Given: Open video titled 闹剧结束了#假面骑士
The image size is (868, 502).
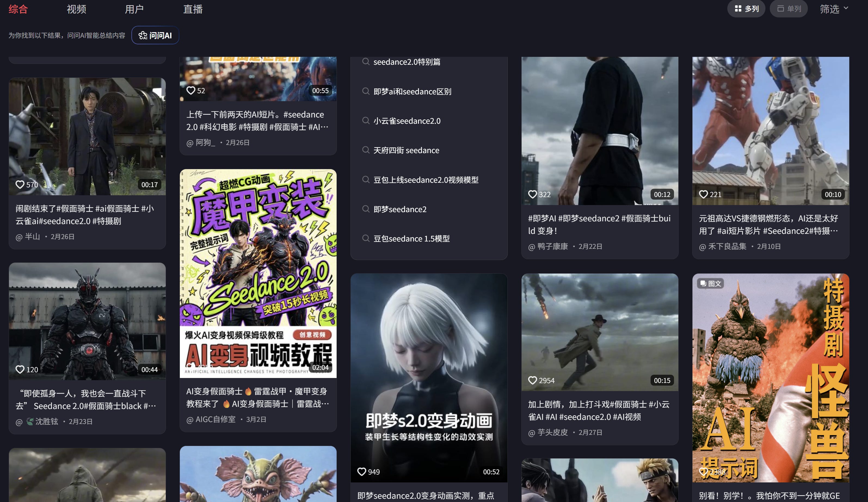Looking at the screenshot, I should [x=85, y=215].
